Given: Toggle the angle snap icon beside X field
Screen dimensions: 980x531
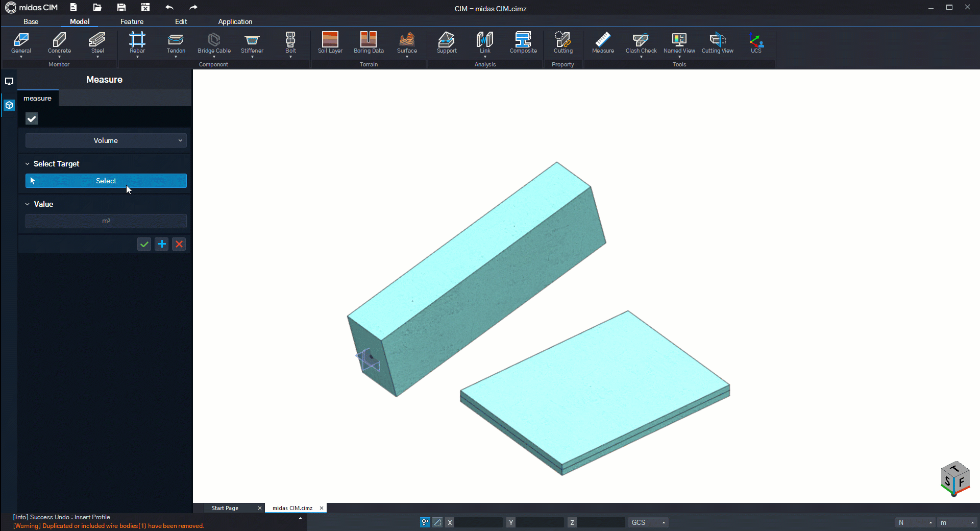Looking at the screenshot, I should (x=437, y=522).
